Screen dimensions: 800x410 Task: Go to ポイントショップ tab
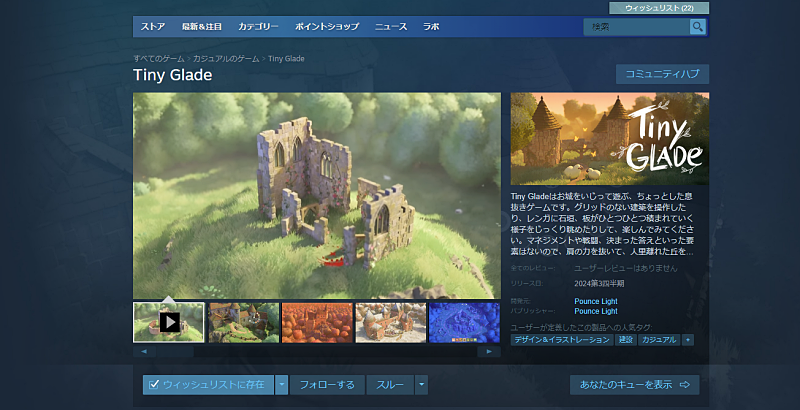[327, 27]
